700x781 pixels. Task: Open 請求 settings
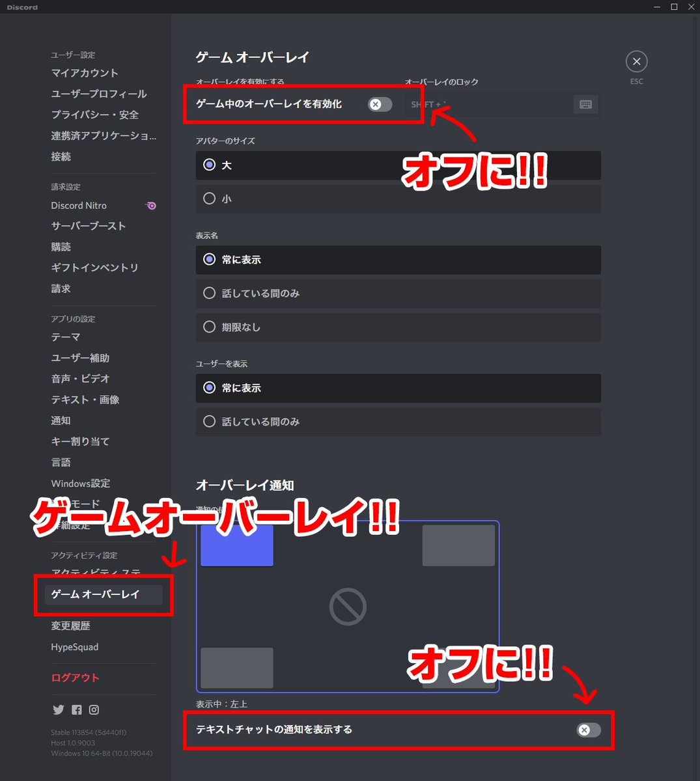(x=61, y=289)
